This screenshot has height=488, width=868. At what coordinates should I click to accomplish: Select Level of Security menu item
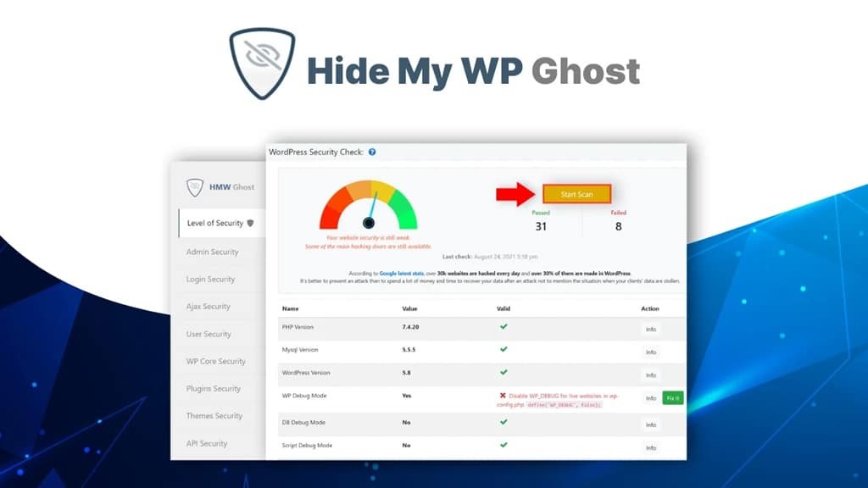point(221,223)
